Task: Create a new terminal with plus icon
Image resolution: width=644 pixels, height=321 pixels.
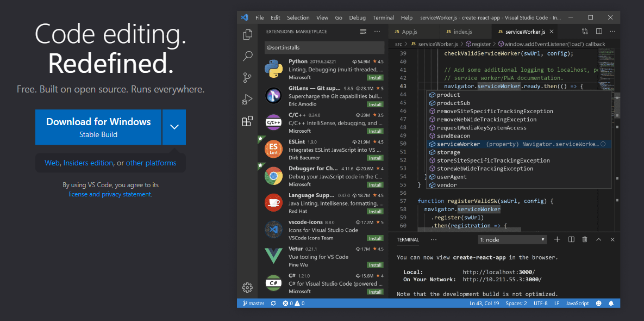Action: click(x=557, y=239)
